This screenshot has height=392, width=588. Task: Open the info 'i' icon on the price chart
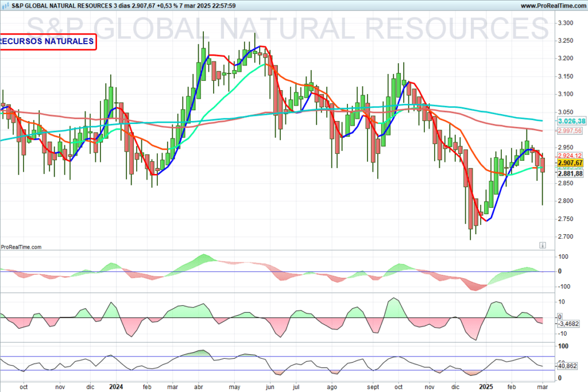pyautogui.click(x=542, y=246)
